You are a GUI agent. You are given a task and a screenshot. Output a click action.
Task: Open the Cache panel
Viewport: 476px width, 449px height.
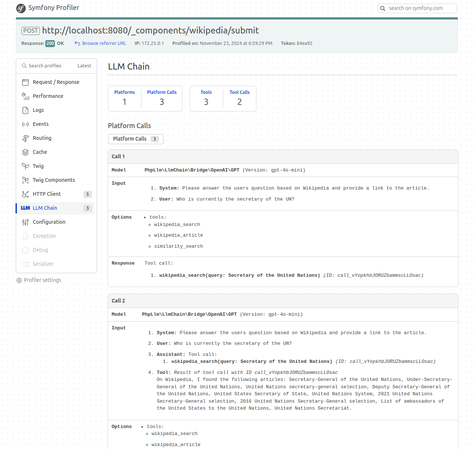click(39, 152)
